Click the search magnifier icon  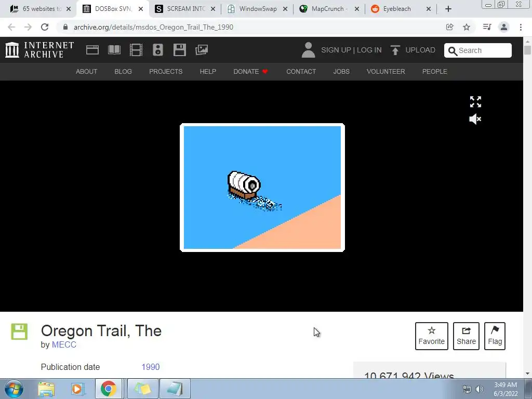(x=453, y=51)
